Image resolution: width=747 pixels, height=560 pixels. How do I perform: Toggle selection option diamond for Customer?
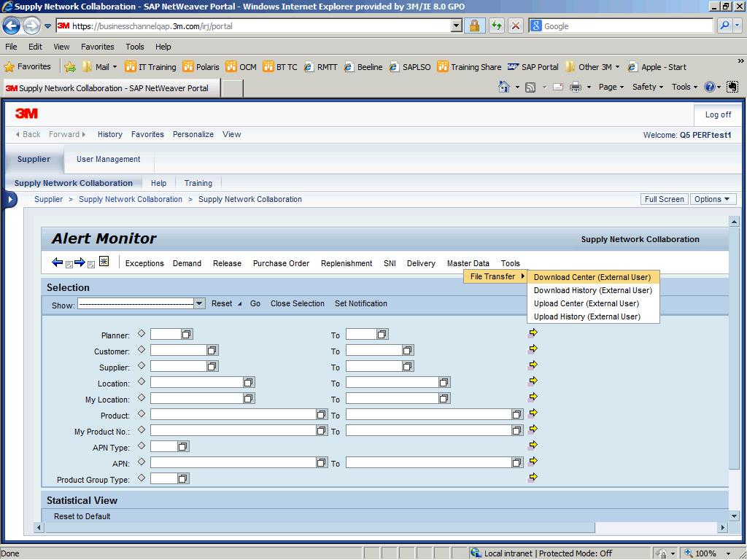pos(142,349)
